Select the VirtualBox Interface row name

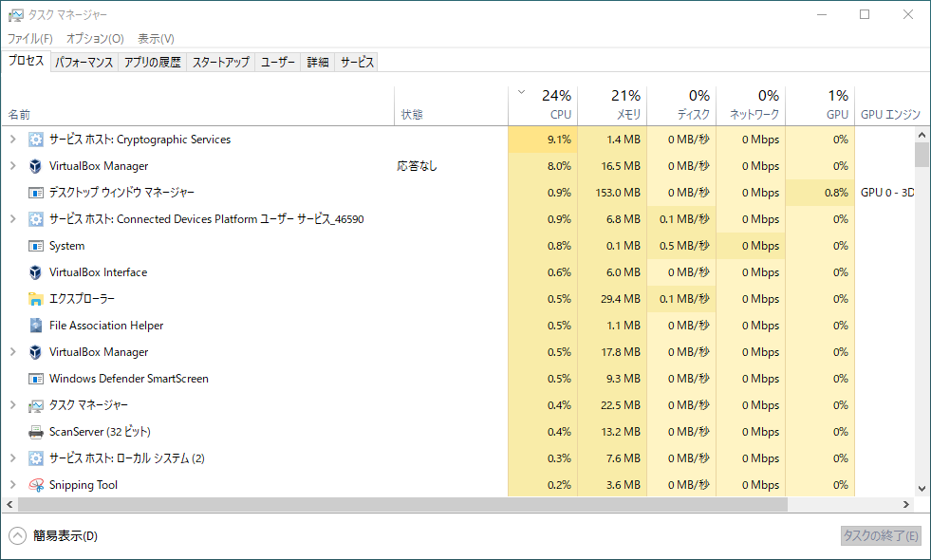pyautogui.click(x=98, y=272)
